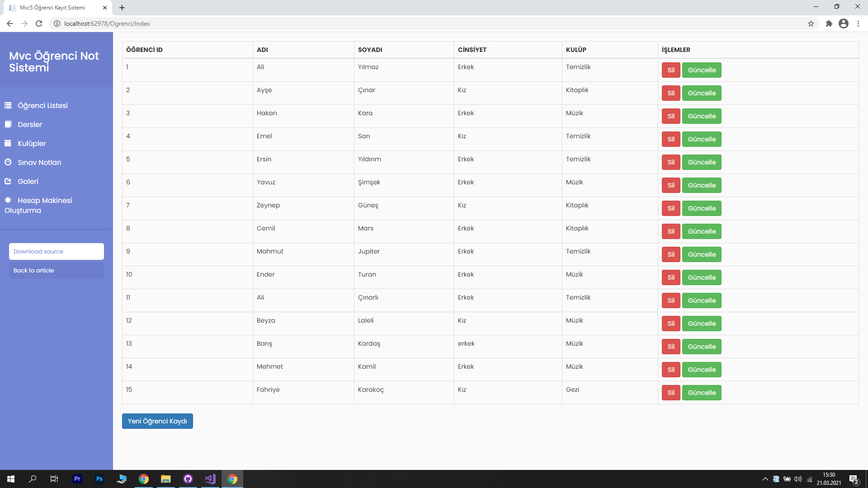Click Sil for Fahriye Karakoç
Screen dimensions: 868x488
[671, 393]
